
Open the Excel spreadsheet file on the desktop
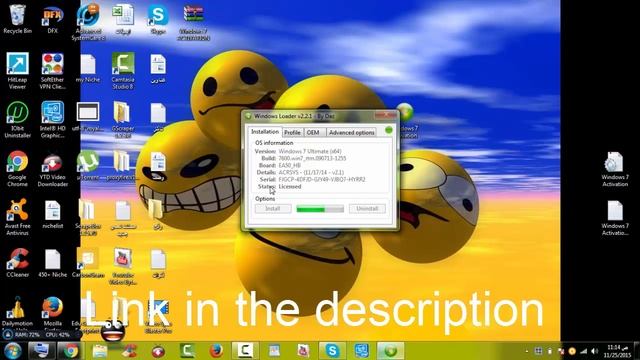pyautogui.click(x=123, y=19)
